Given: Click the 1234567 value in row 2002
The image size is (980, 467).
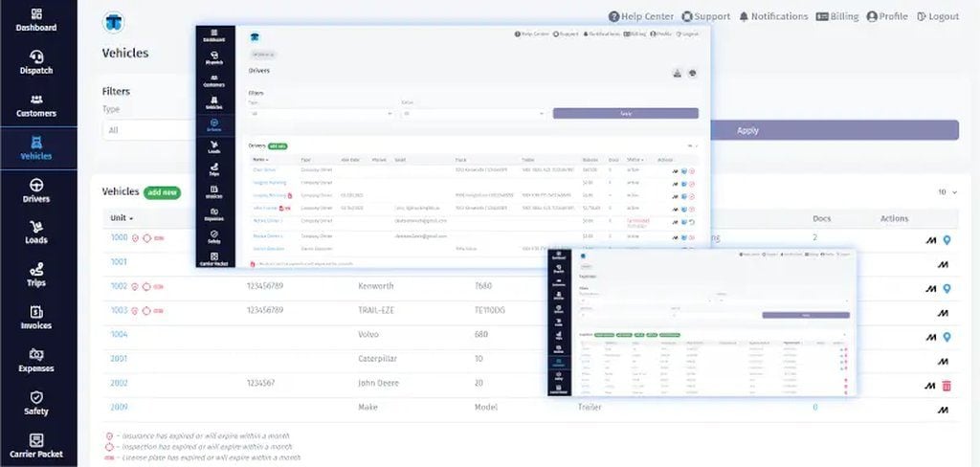Looking at the screenshot, I should click(261, 383).
